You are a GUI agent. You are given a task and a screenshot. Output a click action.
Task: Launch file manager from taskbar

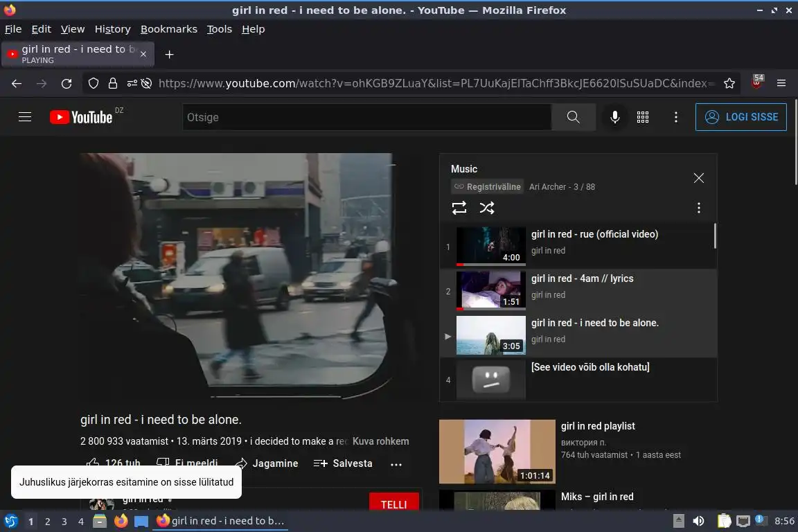point(100,522)
